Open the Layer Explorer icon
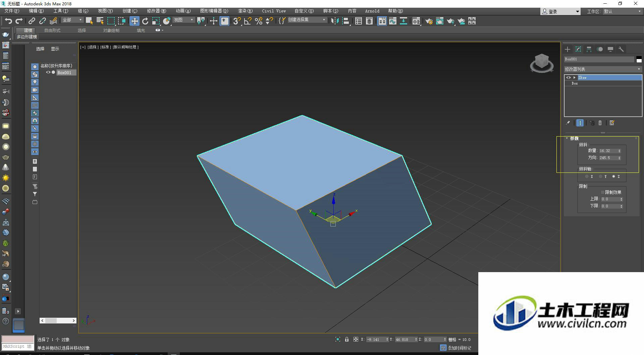Image resolution: width=644 pixels, height=355 pixels. pyautogui.click(x=369, y=21)
